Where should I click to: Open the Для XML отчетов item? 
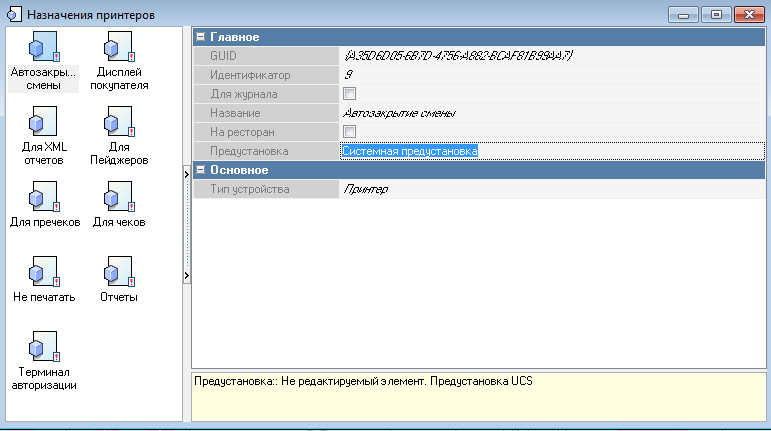click(x=44, y=124)
